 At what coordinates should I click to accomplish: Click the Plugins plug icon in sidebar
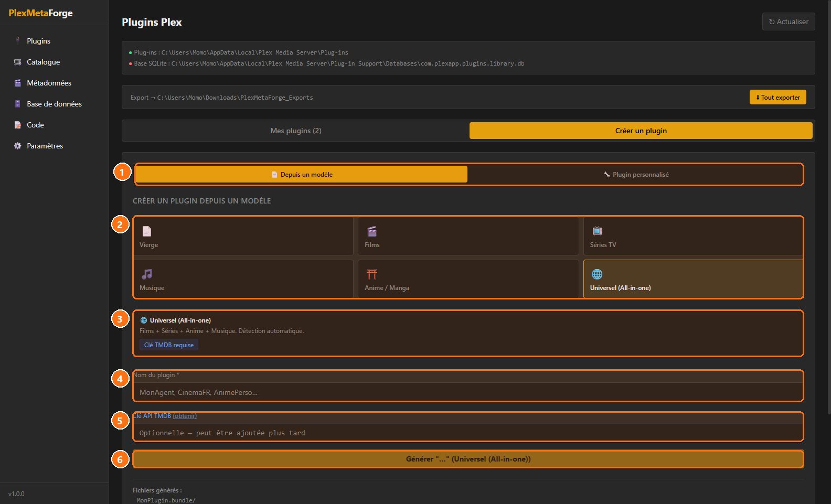point(18,41)
